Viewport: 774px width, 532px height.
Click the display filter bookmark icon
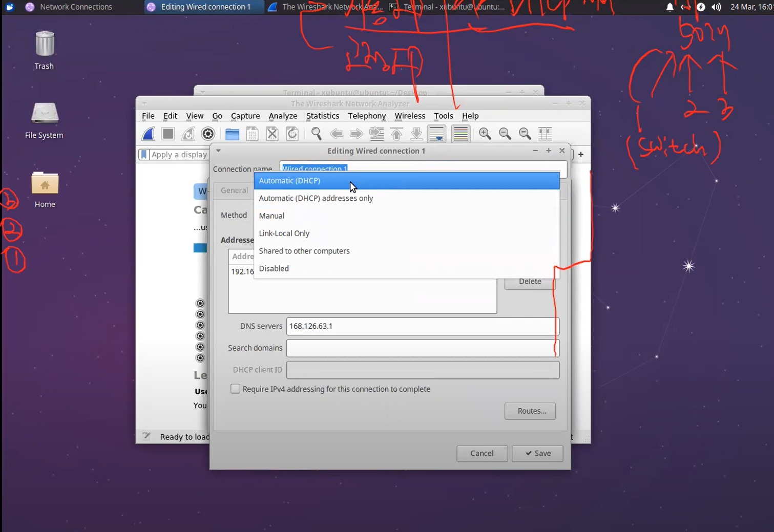[x=144, y=154]
